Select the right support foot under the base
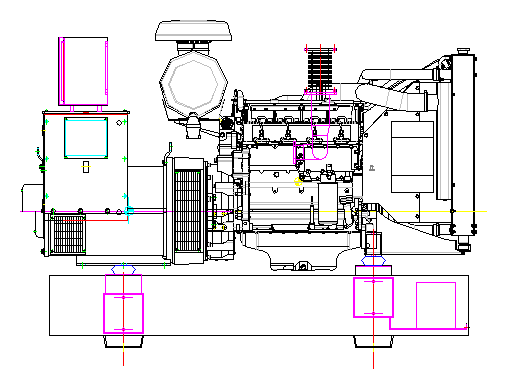Image resolution: width=520 pixels, height=374 pixels. pos(373,342)
